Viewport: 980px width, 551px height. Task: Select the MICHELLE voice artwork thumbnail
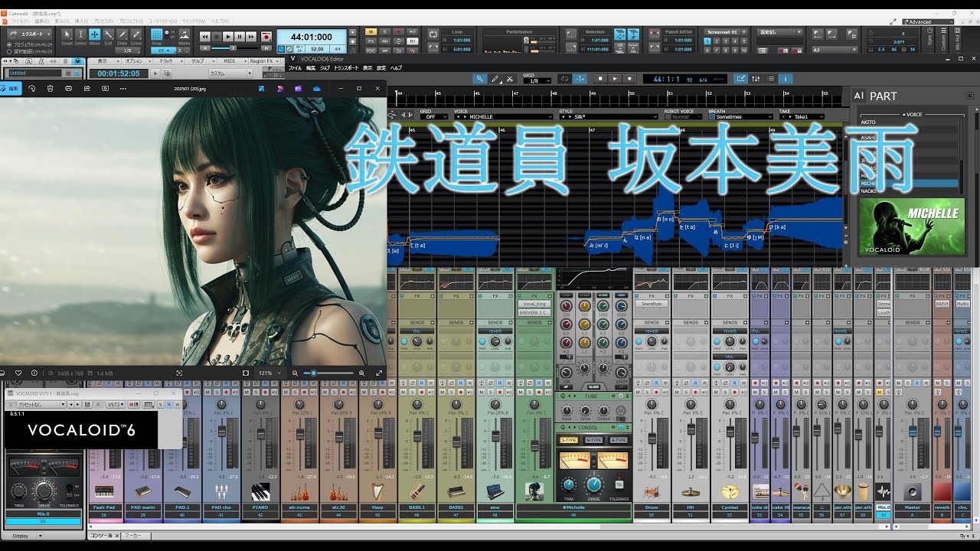tap(911, 226)
